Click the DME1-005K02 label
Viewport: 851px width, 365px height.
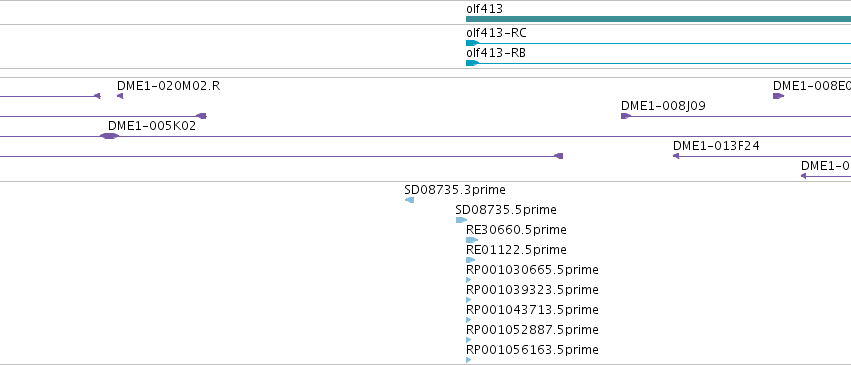pos(152,126)
